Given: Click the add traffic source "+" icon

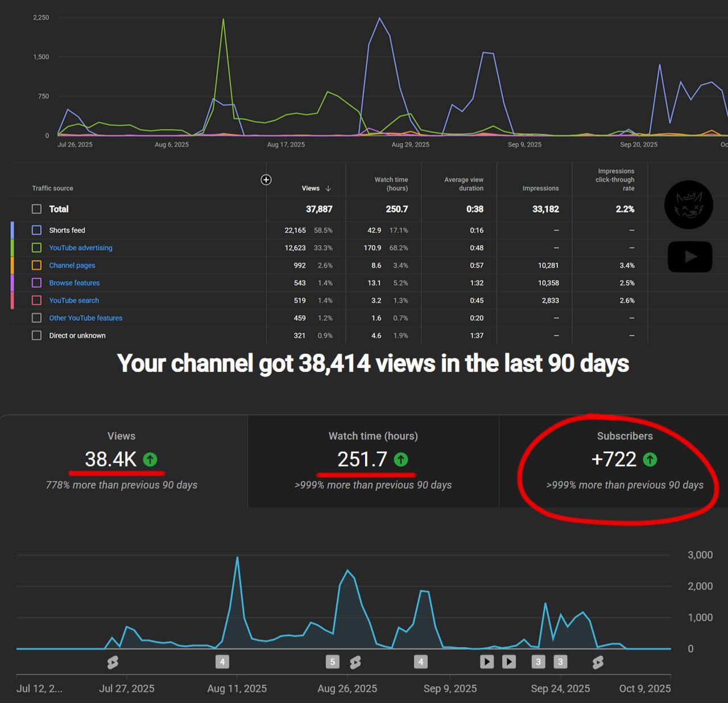Looking at the screenshot, I should coord(266,180).
